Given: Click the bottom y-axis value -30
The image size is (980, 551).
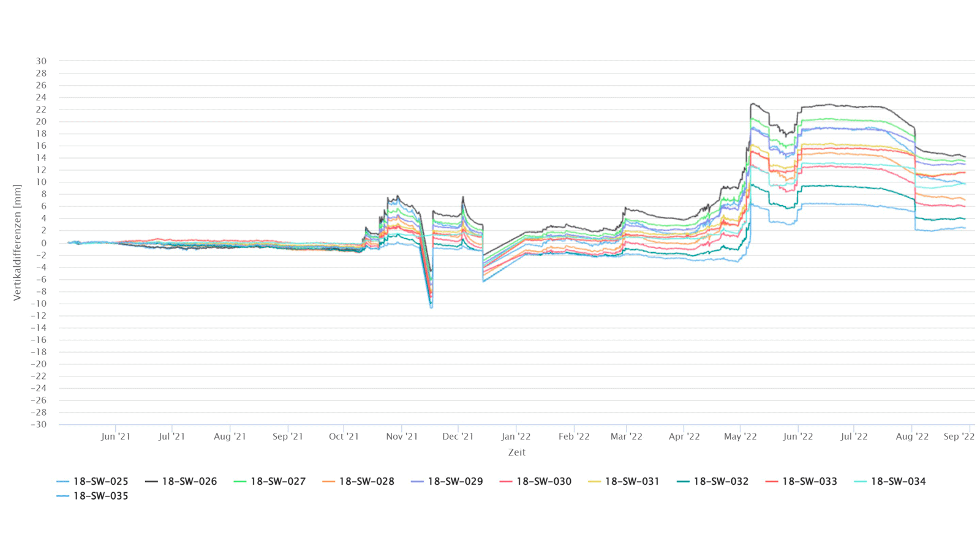Looking at the screenshot, I should (x=39, y=424).
